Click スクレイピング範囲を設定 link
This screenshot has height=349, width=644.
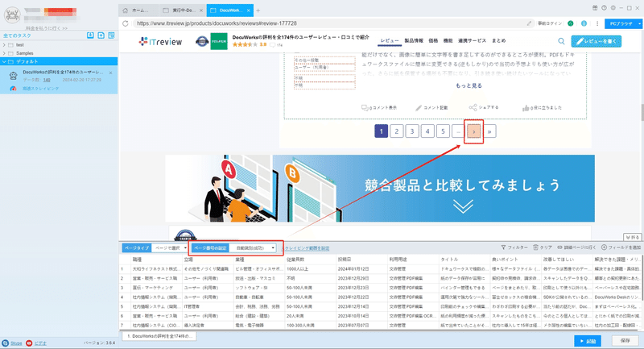point(305,248)
